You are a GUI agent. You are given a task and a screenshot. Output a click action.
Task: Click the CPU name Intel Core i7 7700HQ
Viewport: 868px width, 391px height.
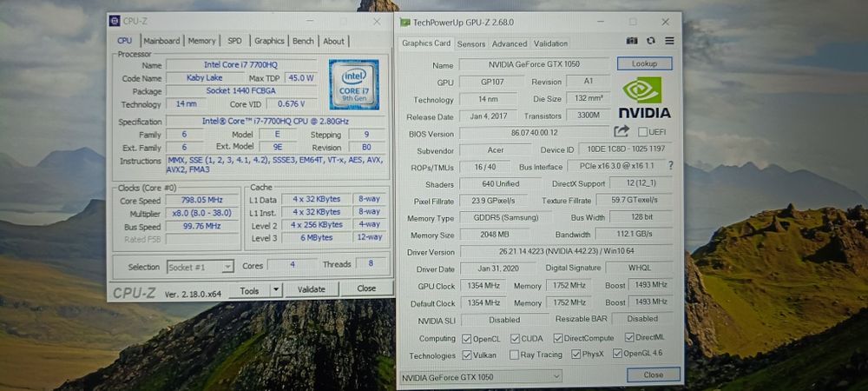click(240, 65)
